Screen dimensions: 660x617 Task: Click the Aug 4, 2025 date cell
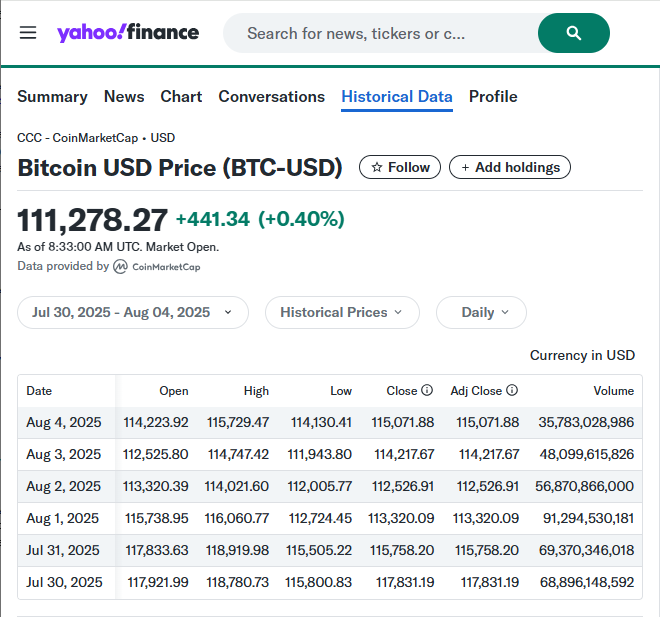[x=64, y=422]
